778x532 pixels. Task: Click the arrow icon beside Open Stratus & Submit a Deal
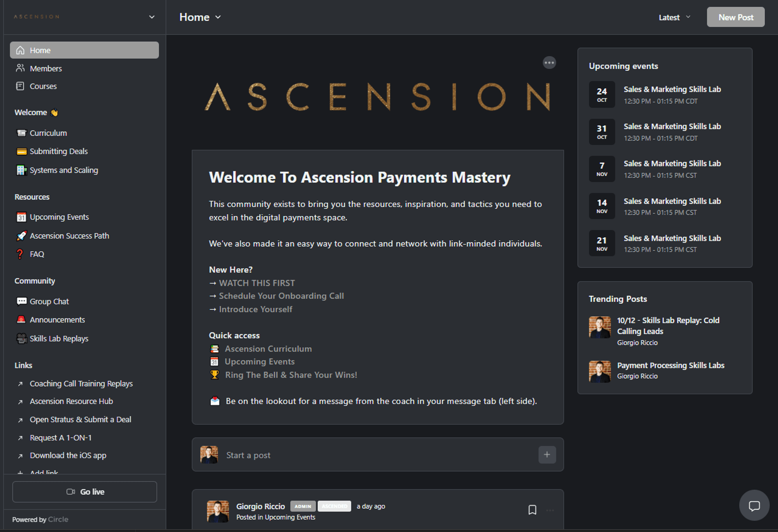pyautogui.click(x=20, y=420)
